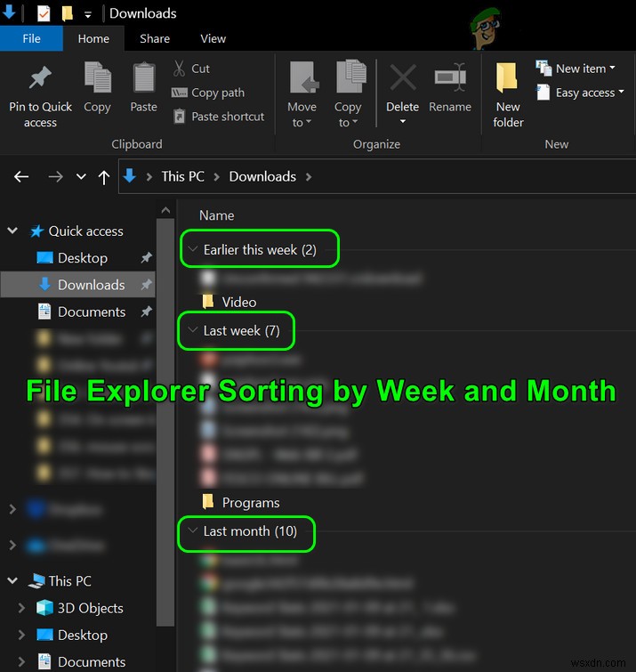Unpin Documents using its pin icon

point(147,312)
